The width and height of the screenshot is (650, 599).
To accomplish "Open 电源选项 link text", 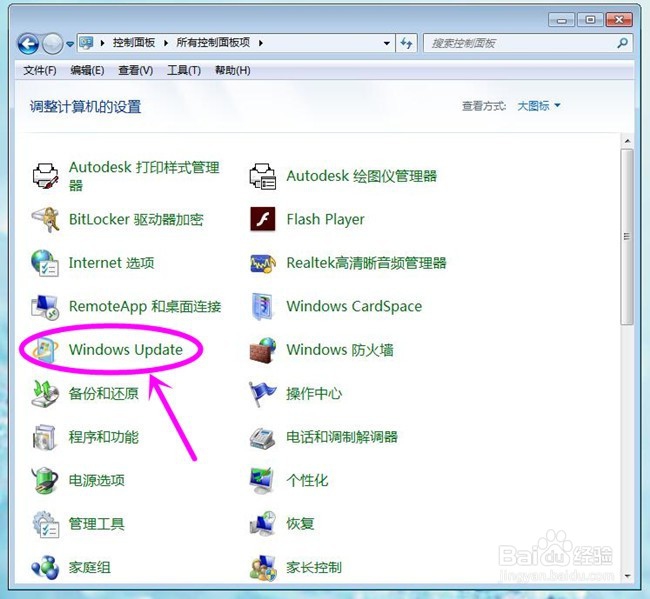I will 97,480.
